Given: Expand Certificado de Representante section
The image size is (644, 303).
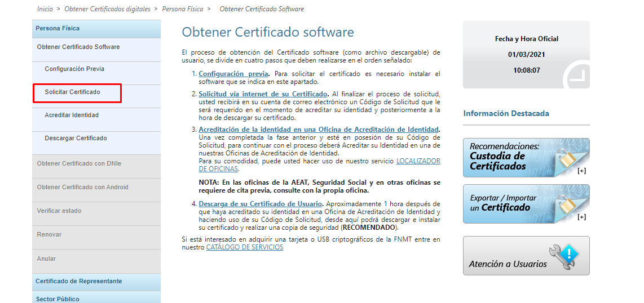Looking at the screenshot, I should (x=96, y=281).
